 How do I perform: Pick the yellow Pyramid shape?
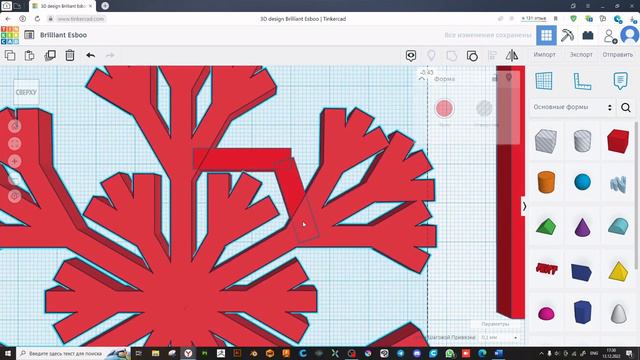618,271
